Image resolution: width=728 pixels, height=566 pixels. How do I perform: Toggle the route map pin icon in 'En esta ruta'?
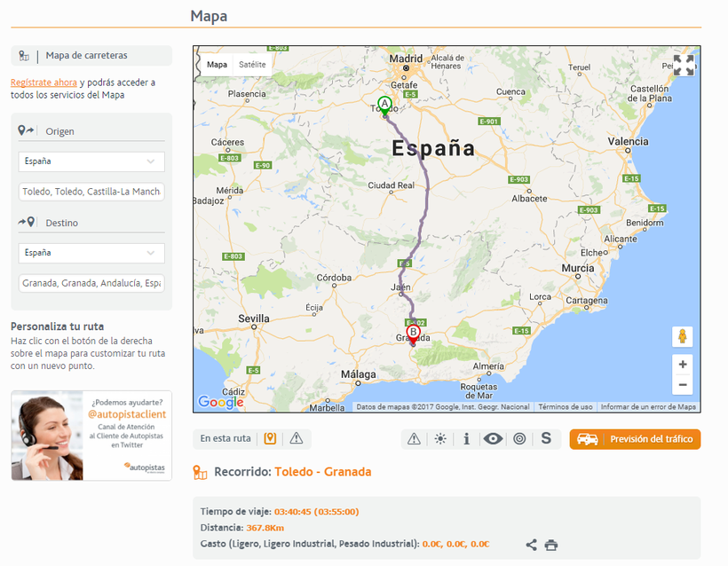pyautogui.click(x=270, y=438)
